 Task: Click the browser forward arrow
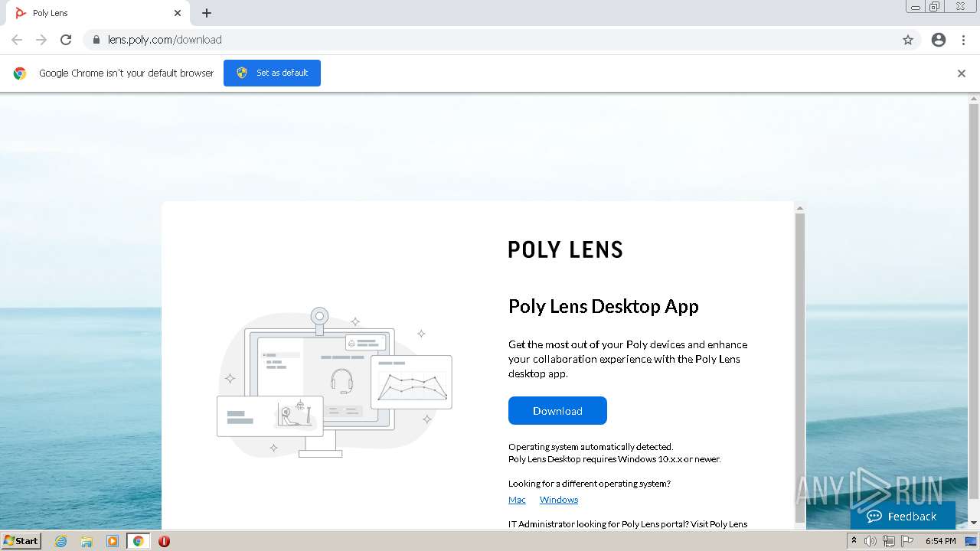click(x=41, y=40)
